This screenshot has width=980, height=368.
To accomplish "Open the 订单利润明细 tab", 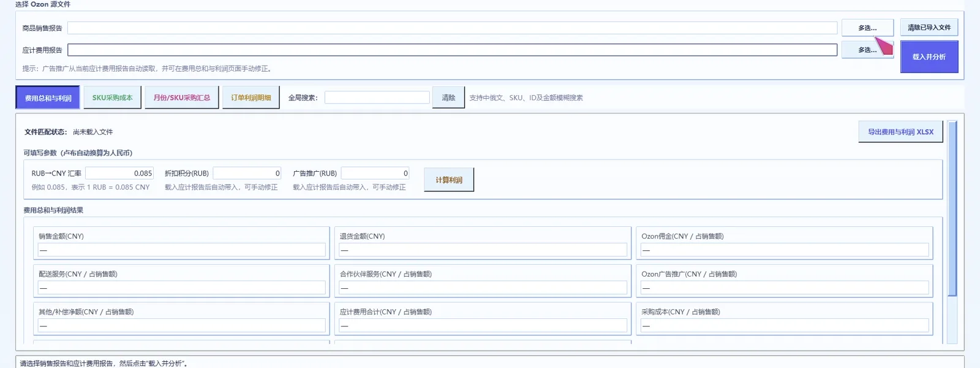I will [x=251, y=98].
